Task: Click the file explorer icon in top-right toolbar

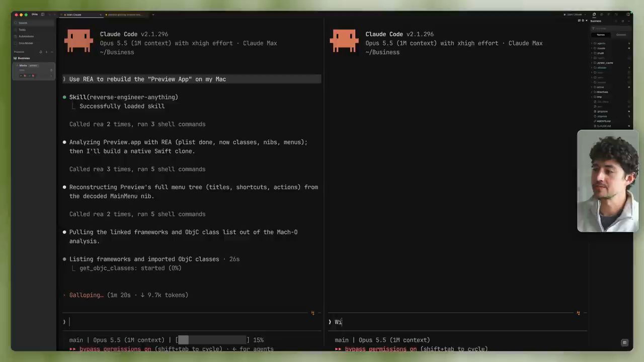Action: coord(594,15)
